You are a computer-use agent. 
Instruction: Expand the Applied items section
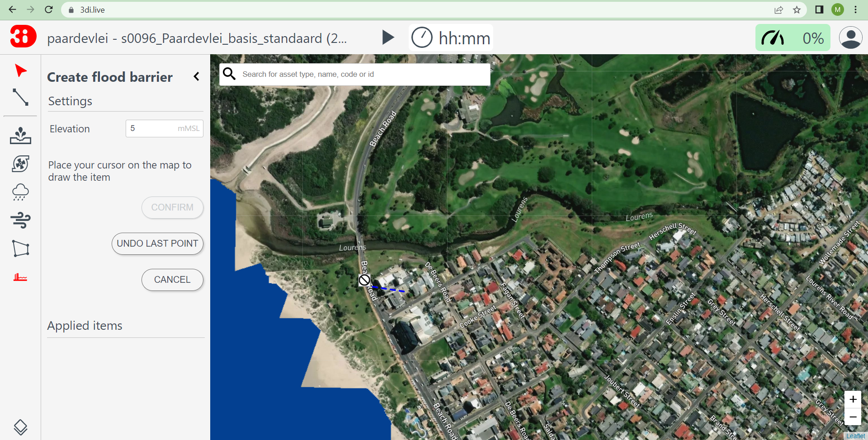(85, 325)
